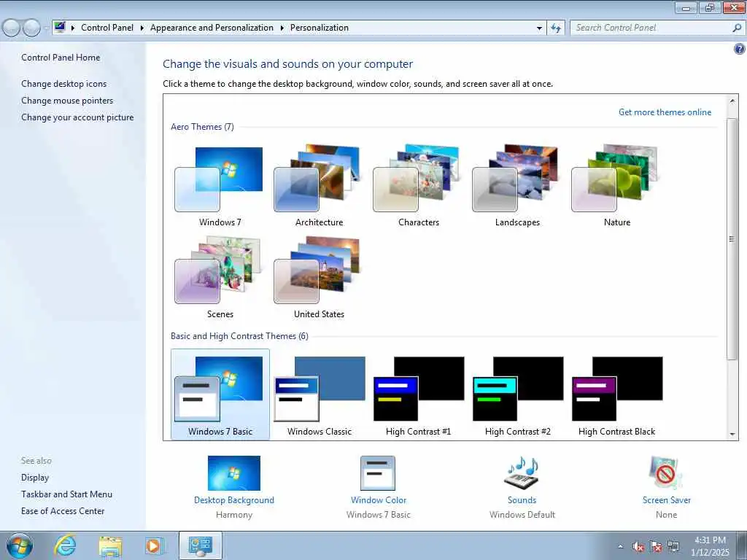Choose the Scenes theme
Image resolution: width=747 pixels, height=560 pixels.
220,278
